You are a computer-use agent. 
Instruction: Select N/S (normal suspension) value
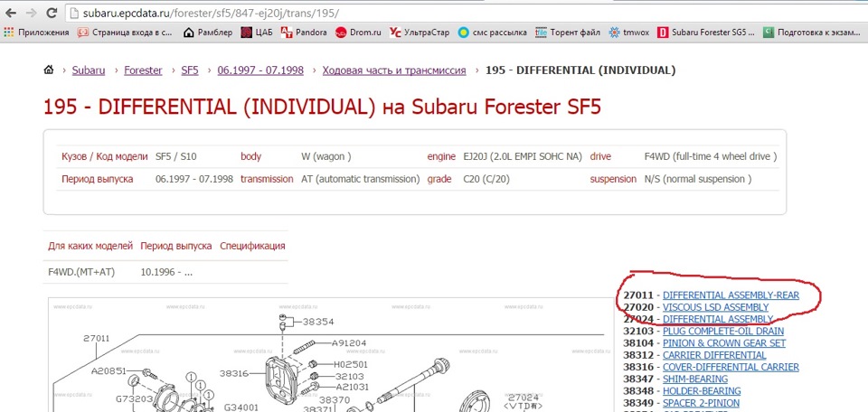click(698, 179)
